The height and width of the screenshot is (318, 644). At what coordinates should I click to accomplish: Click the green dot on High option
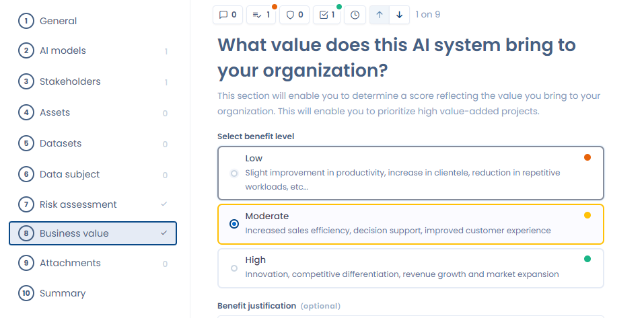587,259
